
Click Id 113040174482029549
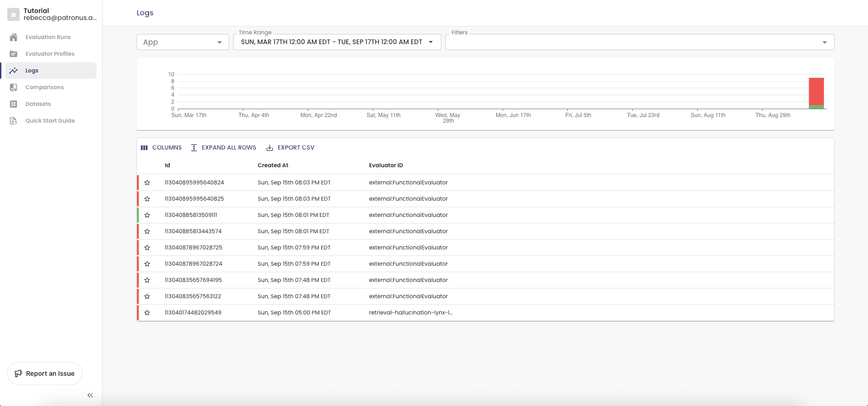[x=193, y=313]
